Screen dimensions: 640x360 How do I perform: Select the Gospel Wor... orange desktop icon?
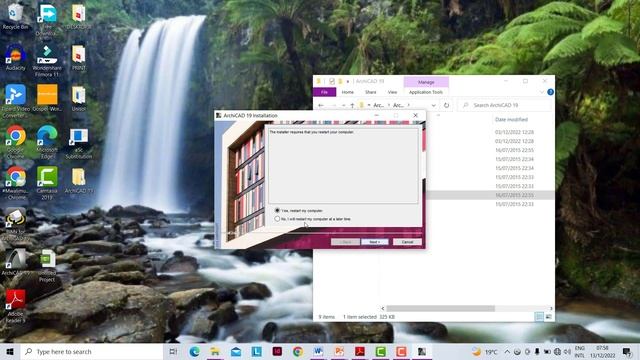(47, 98)
